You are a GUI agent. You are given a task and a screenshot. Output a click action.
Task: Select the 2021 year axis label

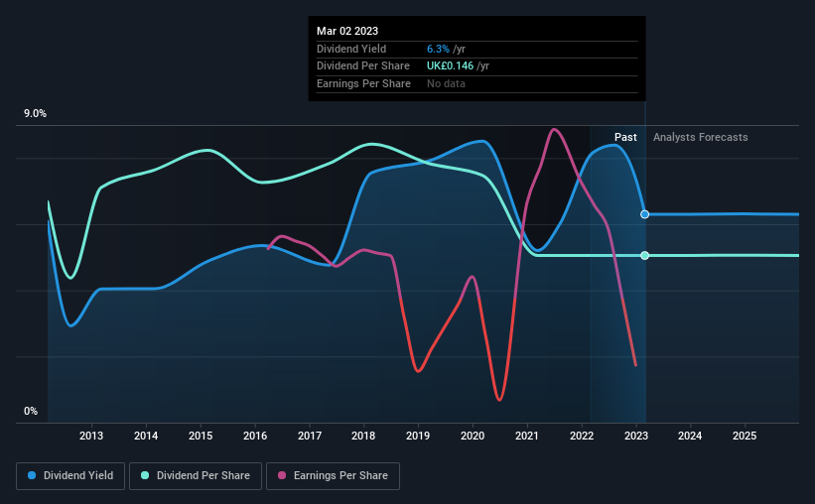click(x=527, y=436)
